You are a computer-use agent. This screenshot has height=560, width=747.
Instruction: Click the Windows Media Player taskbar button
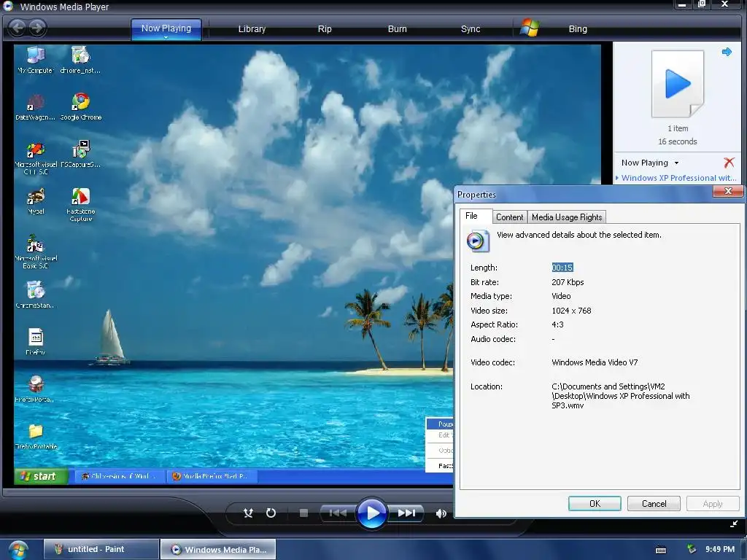(218, 549)
